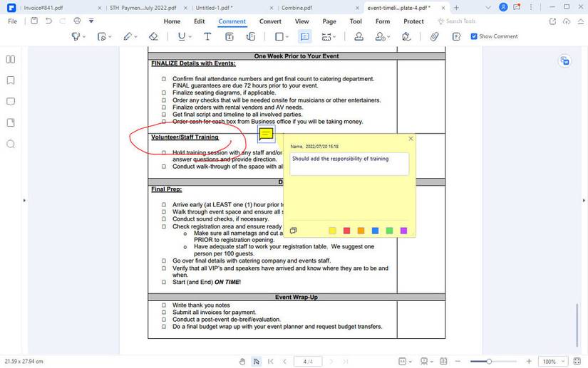Switch to the Invoice#841.pdf tab

(43, 8)
